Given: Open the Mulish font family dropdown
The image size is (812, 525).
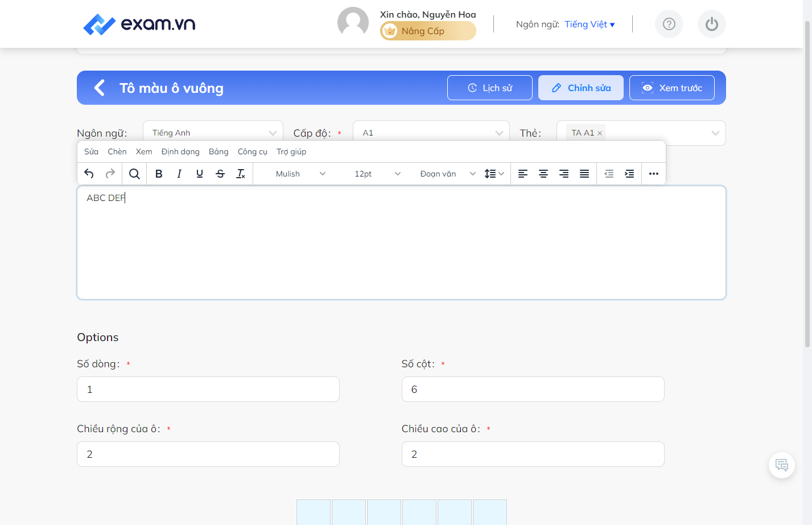Looking at the screenshot, I should pyautogui.click(x=300, y=174).
